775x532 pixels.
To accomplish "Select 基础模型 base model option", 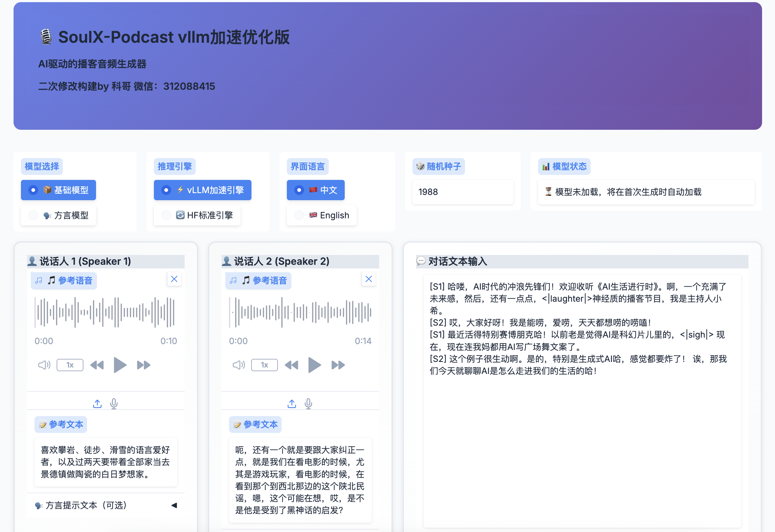I will (58, 190).
